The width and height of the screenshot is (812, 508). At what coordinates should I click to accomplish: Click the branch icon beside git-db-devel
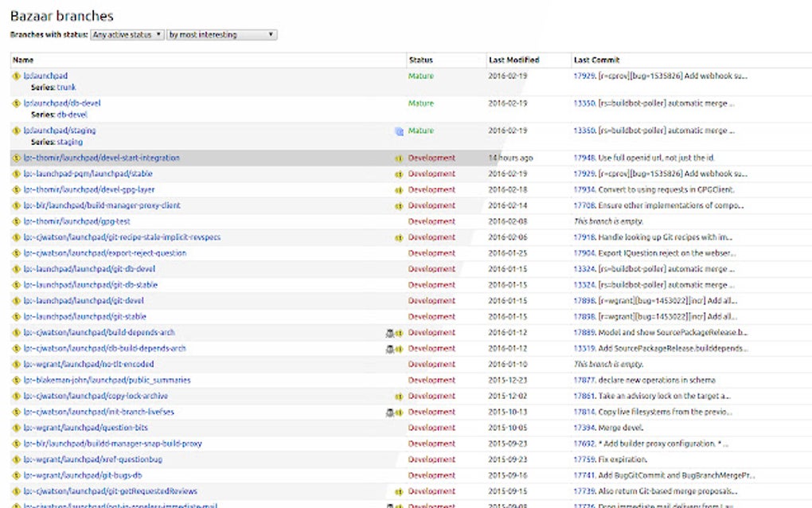tap(16, 269)
